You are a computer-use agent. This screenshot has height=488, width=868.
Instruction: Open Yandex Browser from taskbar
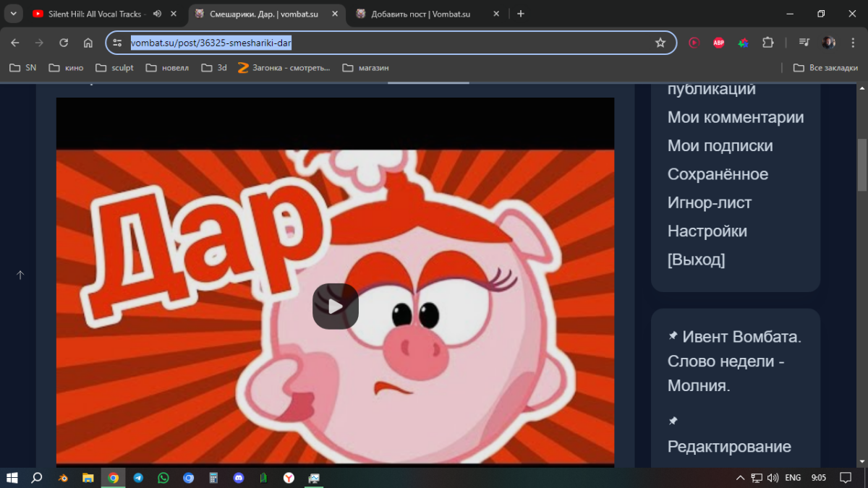(289, 478)
